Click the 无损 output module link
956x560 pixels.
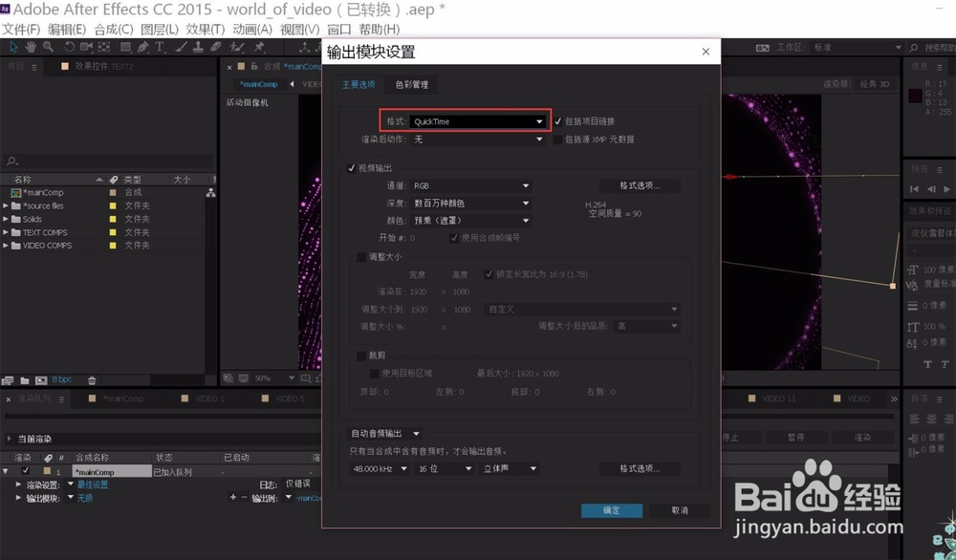[x=85, y=498]
